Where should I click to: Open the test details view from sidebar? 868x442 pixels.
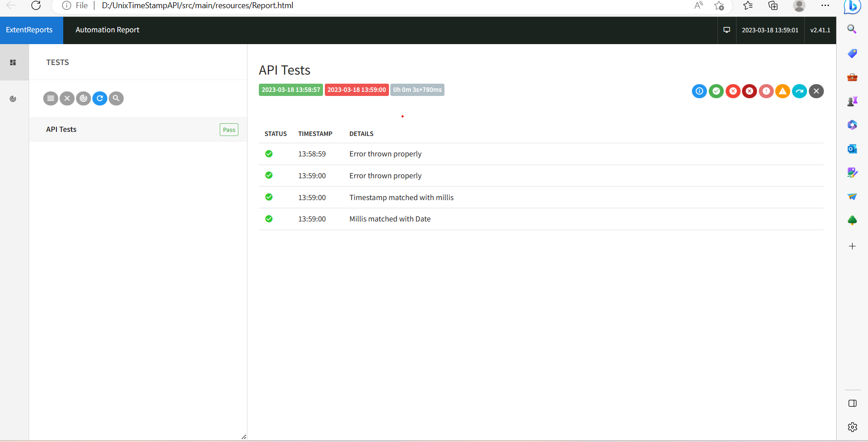(13, 62)
